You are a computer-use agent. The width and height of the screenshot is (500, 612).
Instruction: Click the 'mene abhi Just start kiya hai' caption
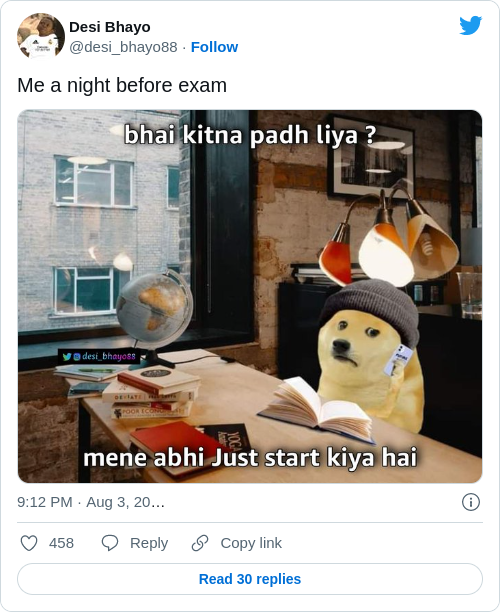pos(250,457)
